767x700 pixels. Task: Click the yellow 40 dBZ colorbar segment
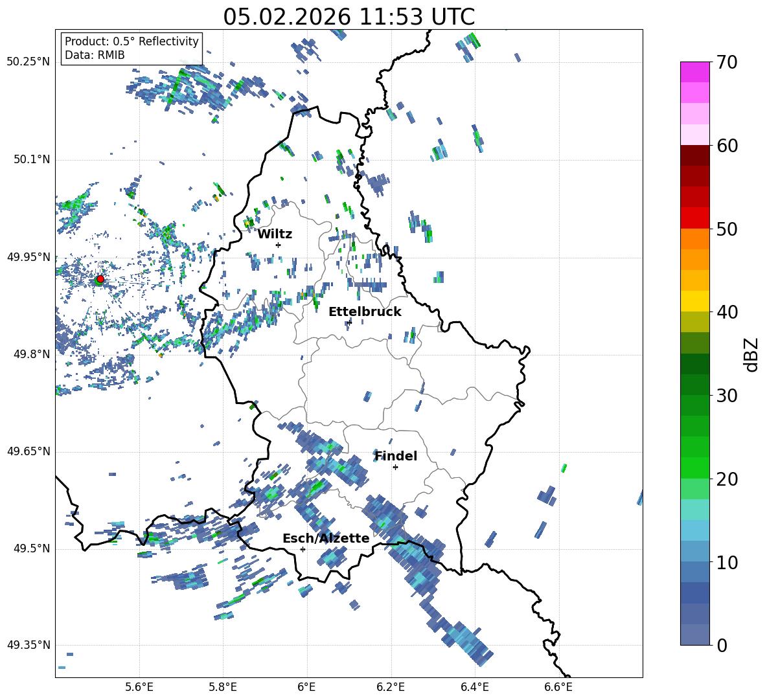pyautogui.click(x=694, y=301)
